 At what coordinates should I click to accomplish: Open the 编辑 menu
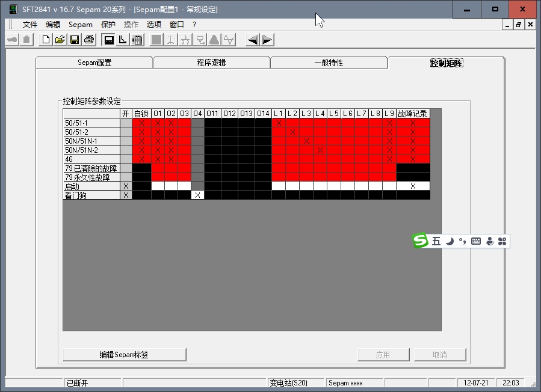[53, 25]
